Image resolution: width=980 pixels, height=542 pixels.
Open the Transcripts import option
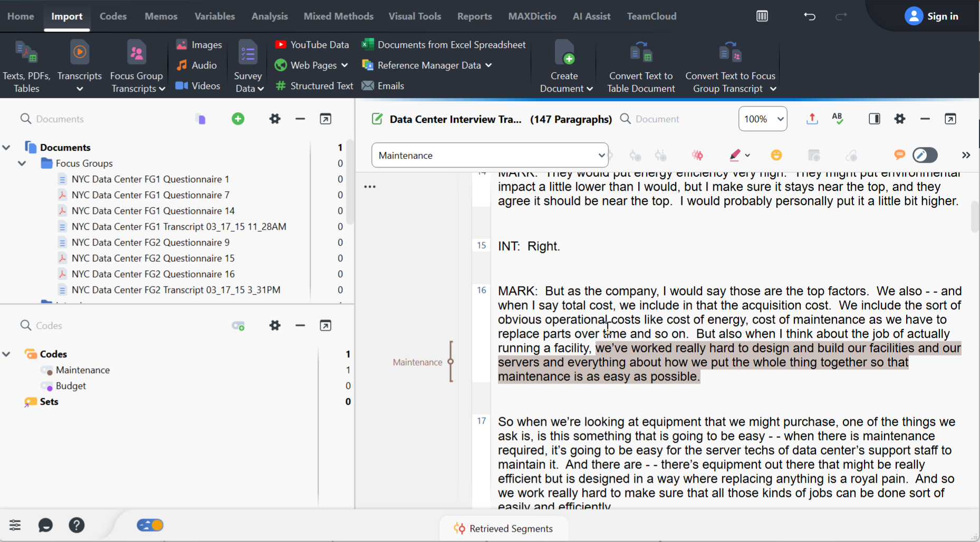pyautogui.click(x=79, y=66)
